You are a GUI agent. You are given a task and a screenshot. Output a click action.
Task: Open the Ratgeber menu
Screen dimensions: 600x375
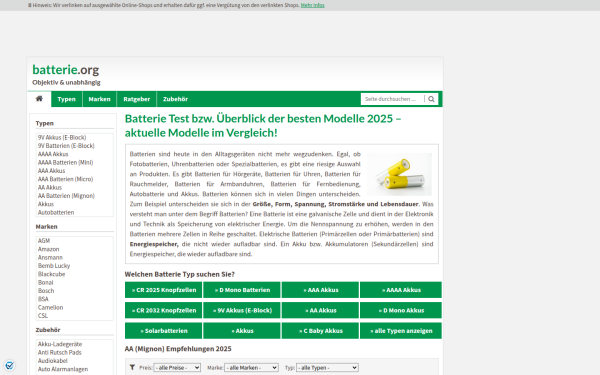(137, 99)
